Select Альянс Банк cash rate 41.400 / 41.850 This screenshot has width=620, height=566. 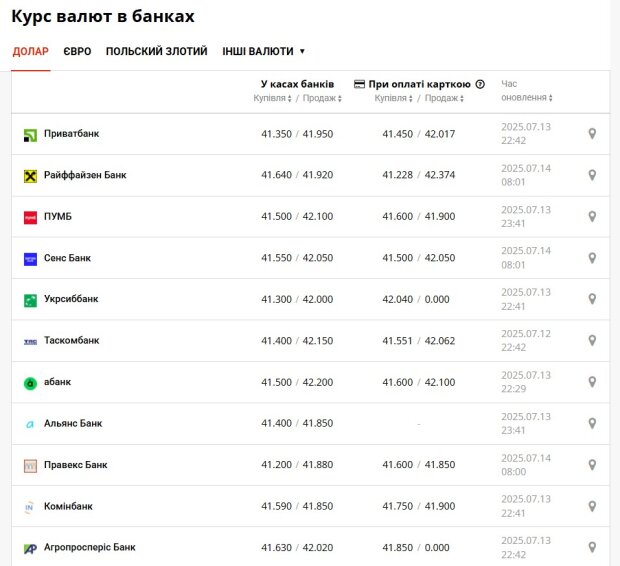(x=297, y=424)
